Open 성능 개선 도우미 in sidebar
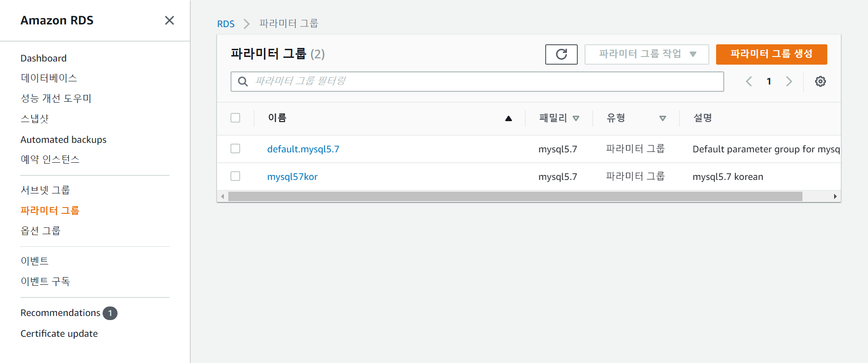The width and height of the screenshot is (868, 363). [x=56, y=99]
